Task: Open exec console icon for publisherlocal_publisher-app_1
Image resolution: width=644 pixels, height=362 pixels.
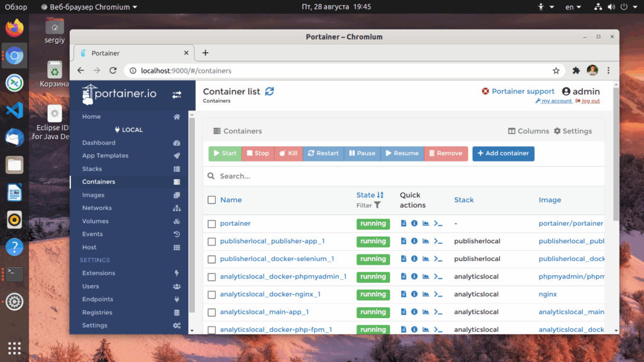Action: pos(438,241)
